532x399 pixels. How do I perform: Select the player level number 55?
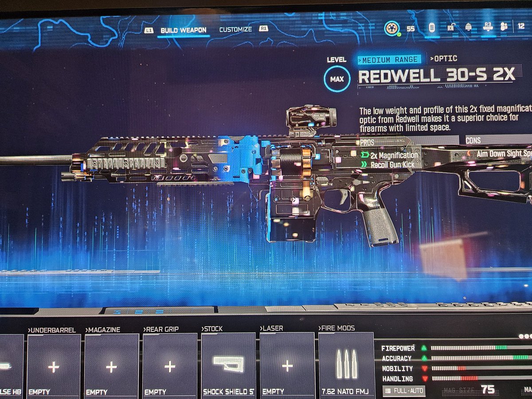pyautogui.click(x=411, y=29)
